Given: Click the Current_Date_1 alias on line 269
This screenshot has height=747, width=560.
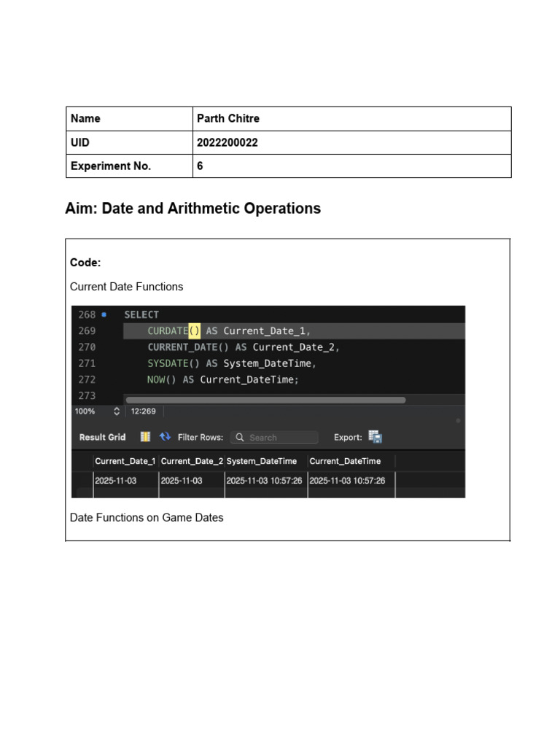Looking at the screenshot, I should pyautogui.click(x=264, y=330).
